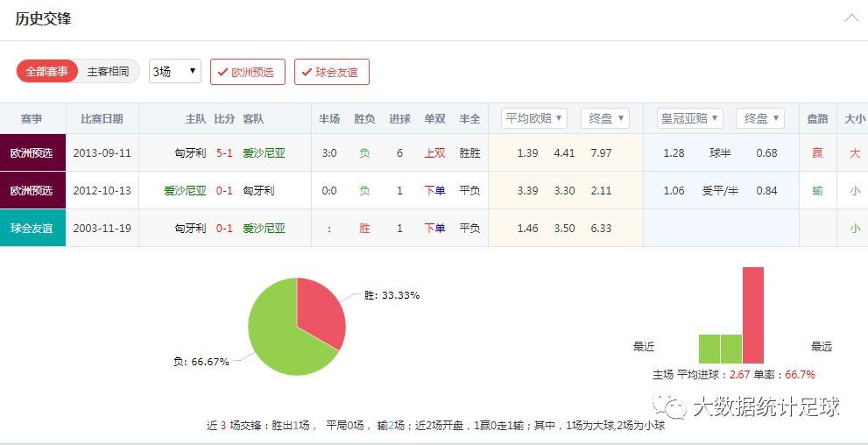Click the first green bar next to 最近
The image size is (868, 445).
coord(709,349)
